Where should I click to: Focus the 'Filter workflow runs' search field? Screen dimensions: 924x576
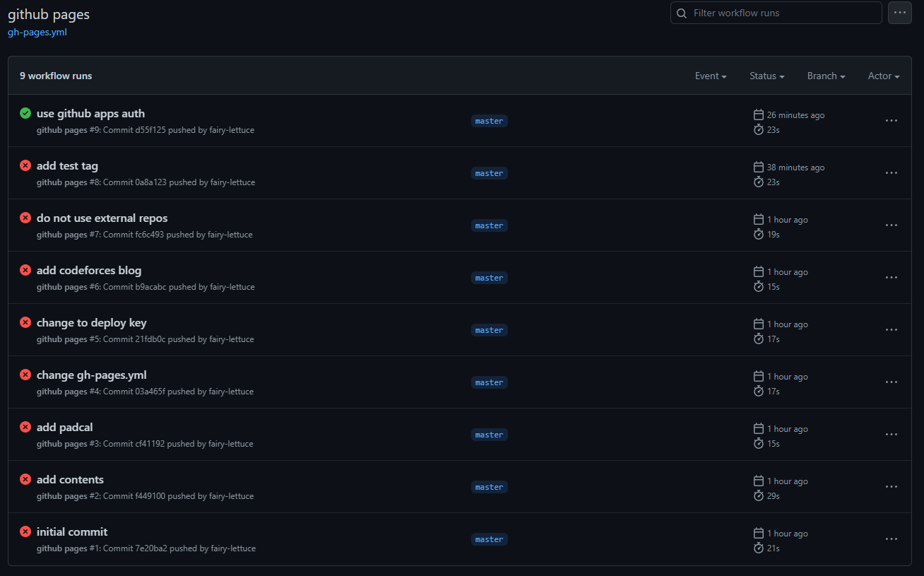776,13
